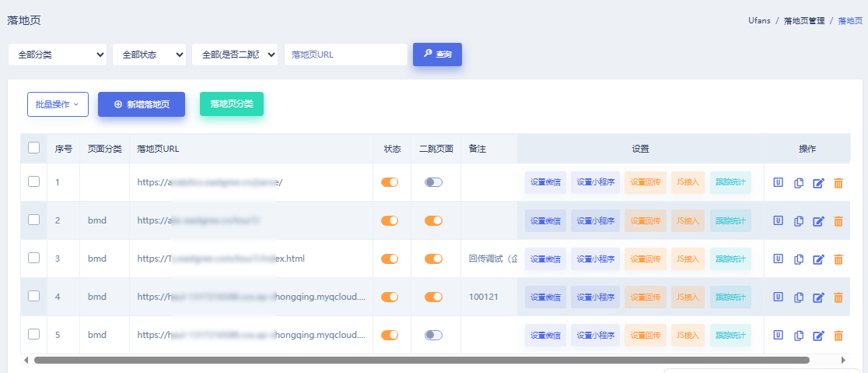Image resolution: width=868 pixels, height=373 pixels.
Task: Click the edit icon for row 4
Action: (818, 297)
